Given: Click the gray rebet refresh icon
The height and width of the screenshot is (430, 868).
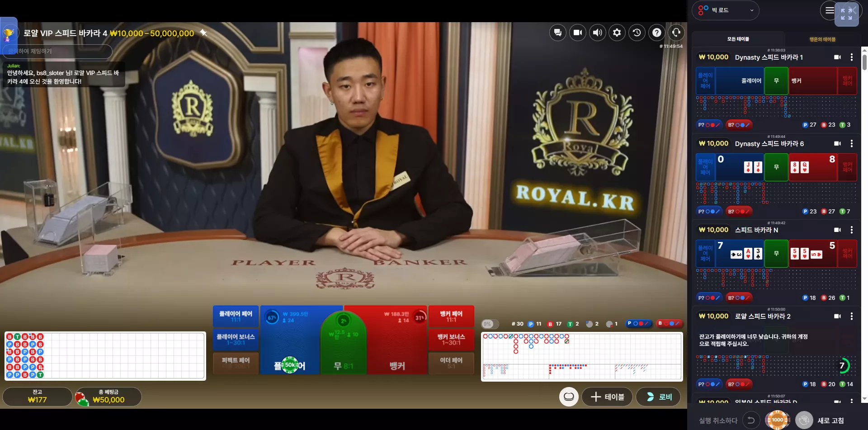Looking at the screenshot, I should click(804, 420).
